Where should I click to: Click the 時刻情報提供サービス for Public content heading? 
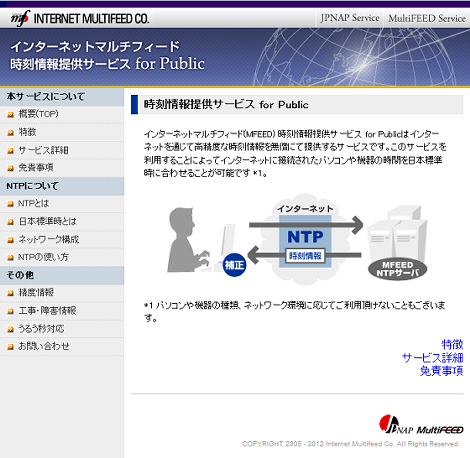coord(226,104)
